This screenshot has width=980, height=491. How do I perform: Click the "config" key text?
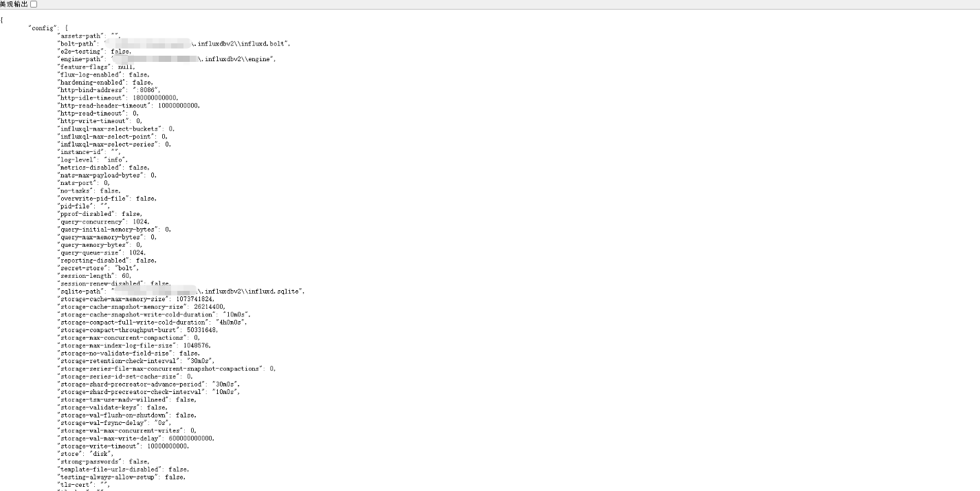(x=43, y=28)
